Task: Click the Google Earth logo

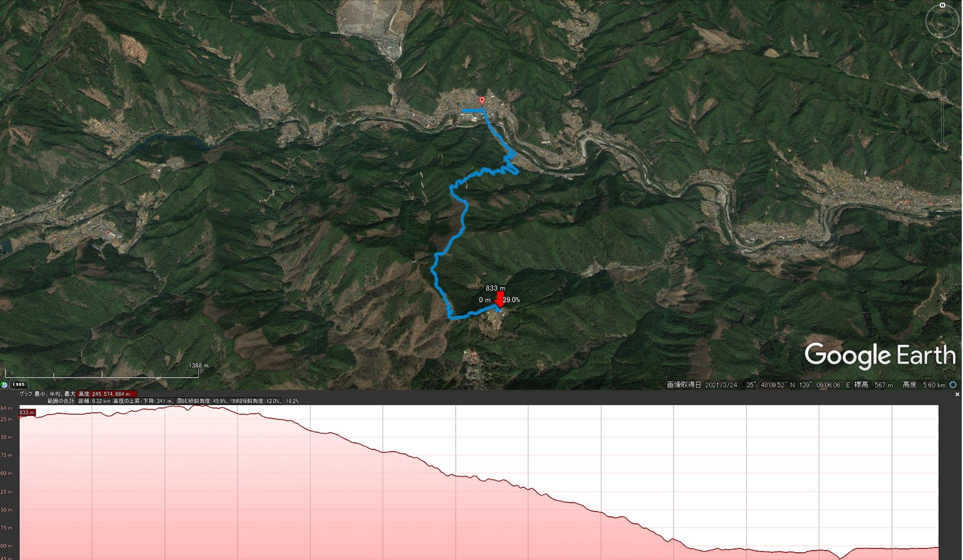Action: pyautogui.click(x=880, y=356)
